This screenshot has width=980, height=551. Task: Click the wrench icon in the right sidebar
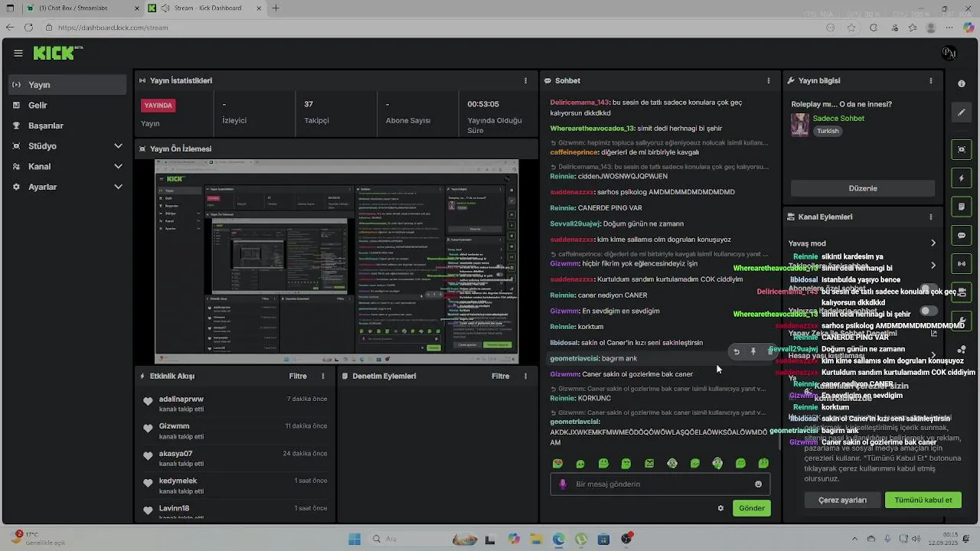[x=962, y=321]
